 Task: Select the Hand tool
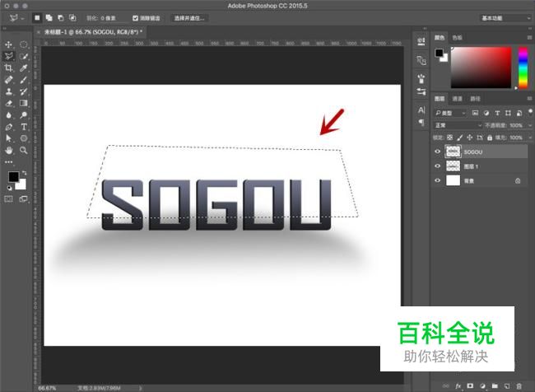tap(8, 150)
